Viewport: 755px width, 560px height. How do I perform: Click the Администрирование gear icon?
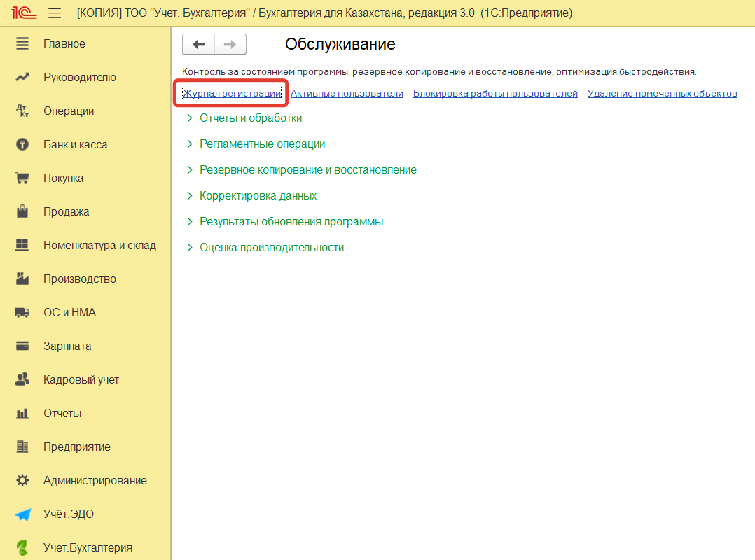tap(22, 481)
